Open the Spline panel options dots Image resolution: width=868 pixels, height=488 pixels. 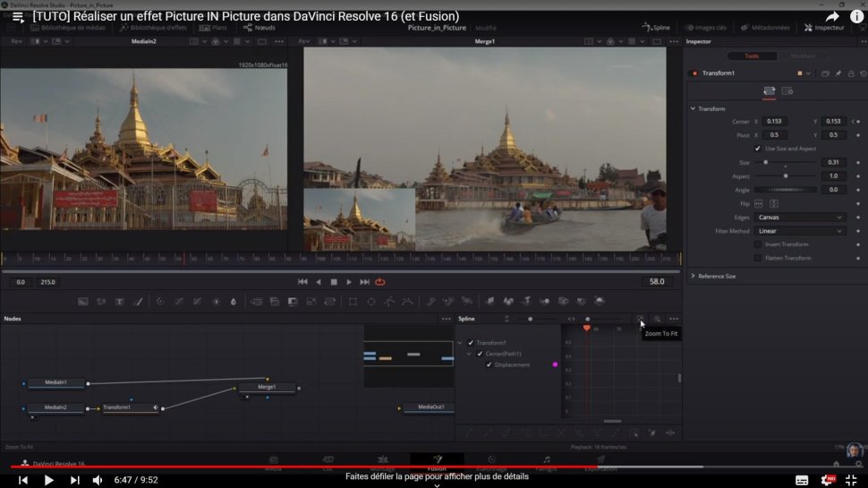pyautogui.click(x=674, y=319)
